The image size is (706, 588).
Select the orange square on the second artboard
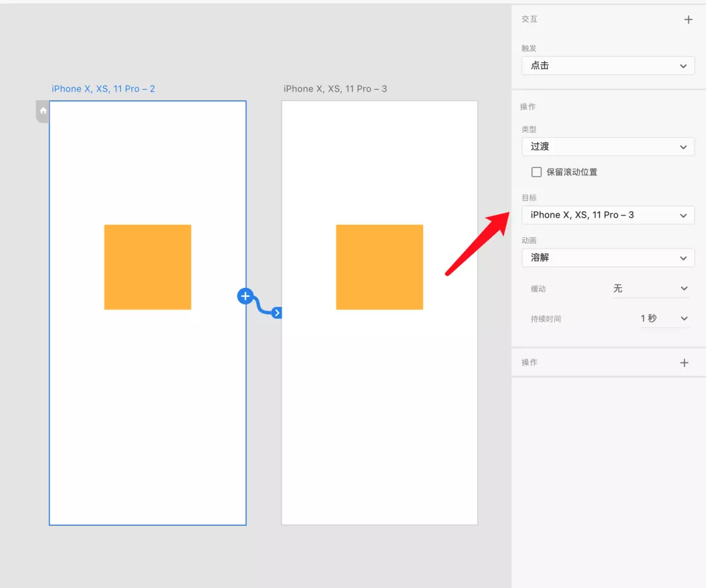click(379, 267)
